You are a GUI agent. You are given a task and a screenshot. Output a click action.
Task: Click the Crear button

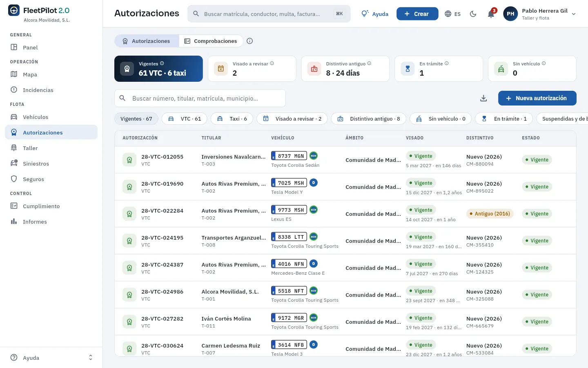(x=417, y=14)
